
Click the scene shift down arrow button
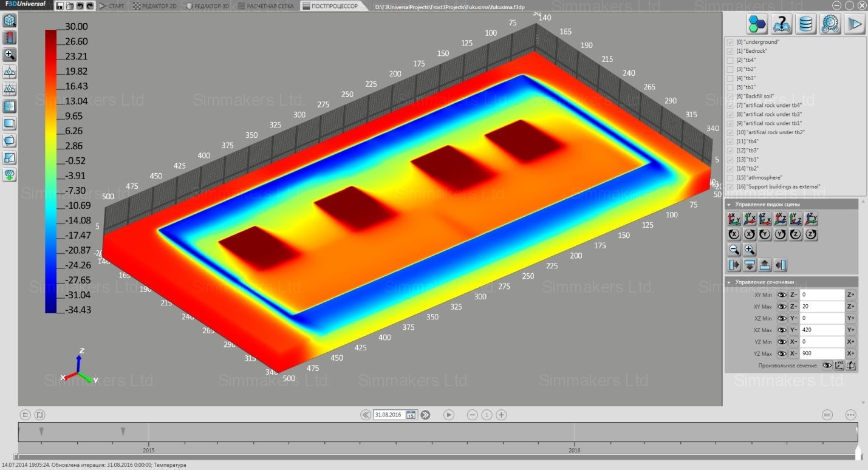749,265
